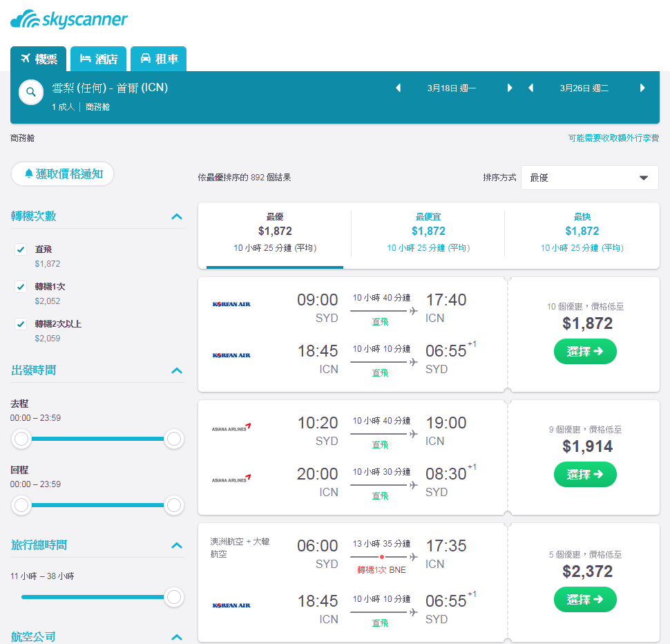Select the 最便宜 cheapest sorting card

(428, 233)
